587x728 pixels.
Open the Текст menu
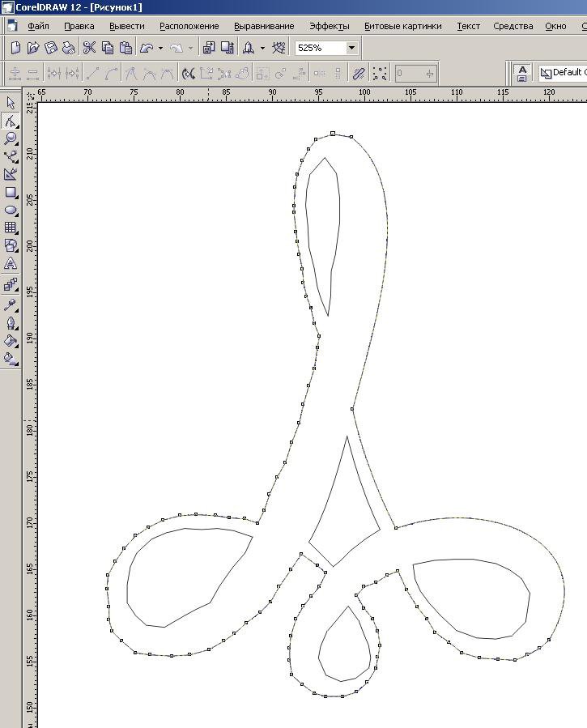(468, 26)
